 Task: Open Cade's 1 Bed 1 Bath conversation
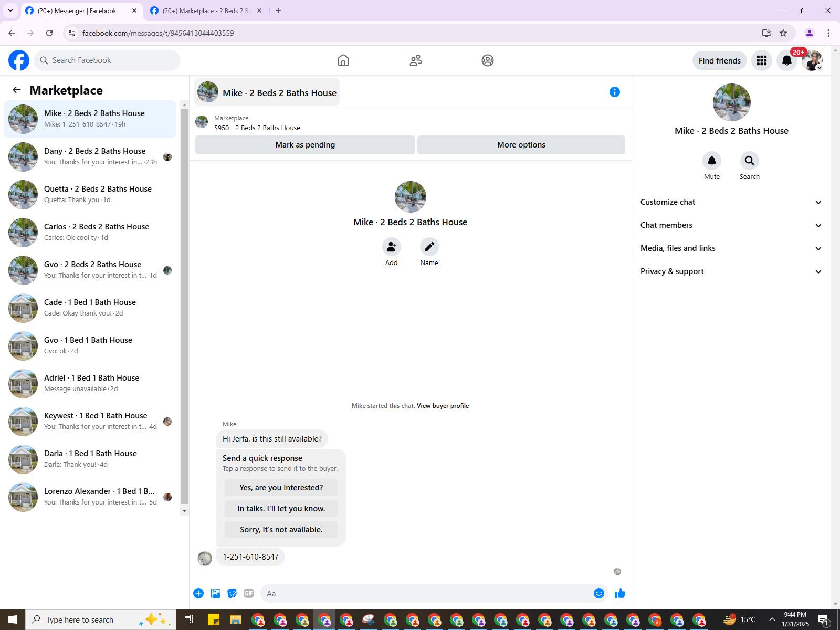click(90, 308)
